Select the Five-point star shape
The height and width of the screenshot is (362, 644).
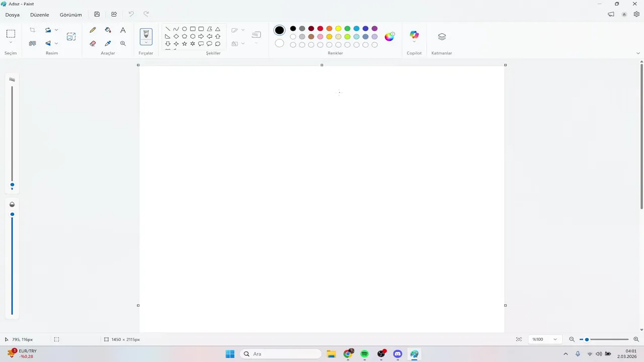pos(185,44)
